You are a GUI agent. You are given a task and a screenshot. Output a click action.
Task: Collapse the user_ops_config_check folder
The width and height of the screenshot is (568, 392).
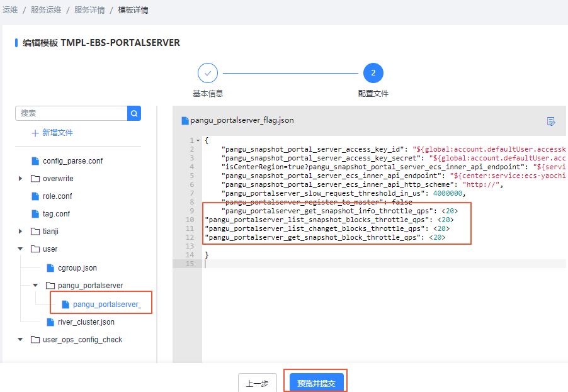tap(20, 339)
